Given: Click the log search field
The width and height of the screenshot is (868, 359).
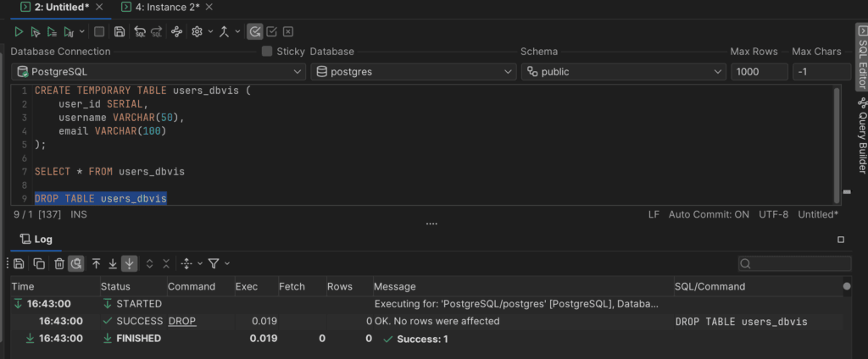Looking at the screenshot, I should 795,263.
